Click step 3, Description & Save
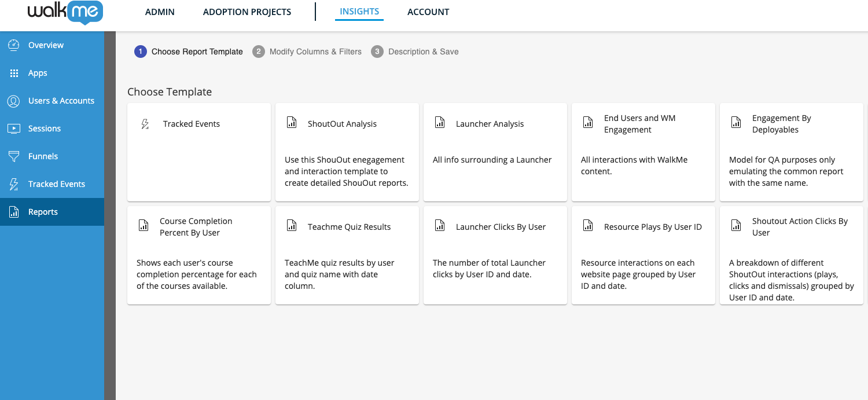This screenshot has width=868, height=400. (414, 52)
